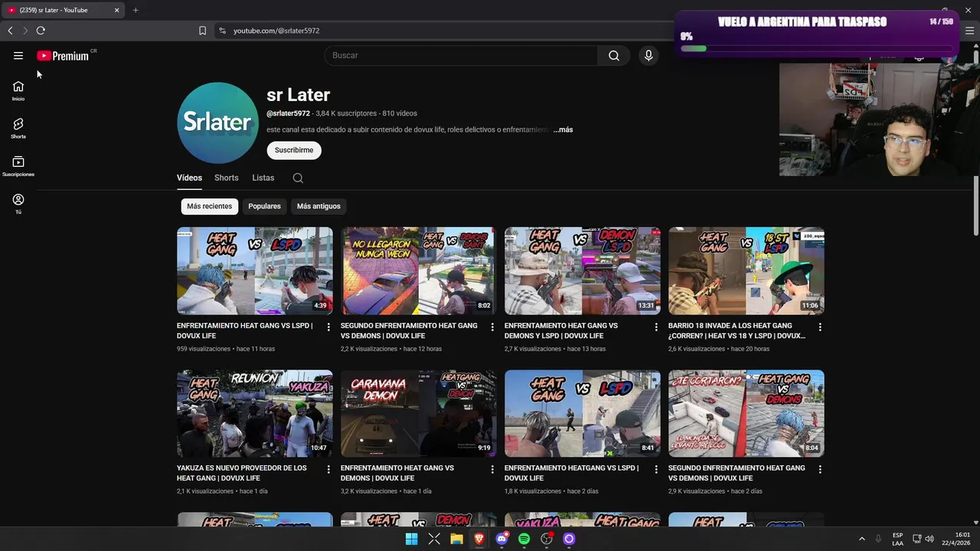Click the search magnifier button

pyautogui.click(x=614, y=55)
